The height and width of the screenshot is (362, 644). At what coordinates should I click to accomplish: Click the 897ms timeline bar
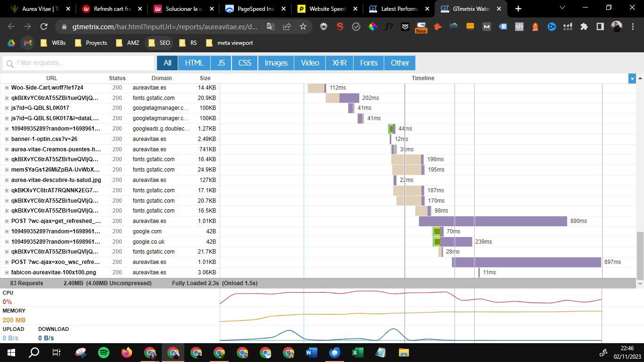(x=527, y=262)
